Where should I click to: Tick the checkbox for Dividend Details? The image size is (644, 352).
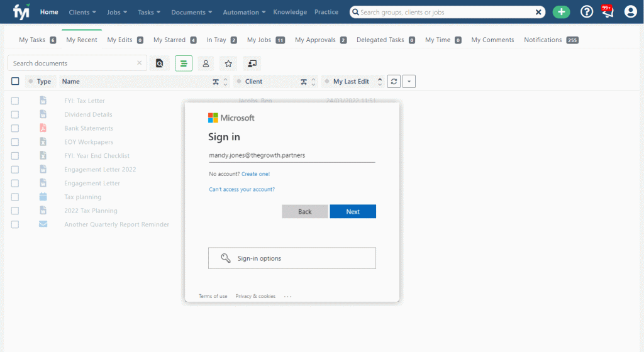[15, 114]
